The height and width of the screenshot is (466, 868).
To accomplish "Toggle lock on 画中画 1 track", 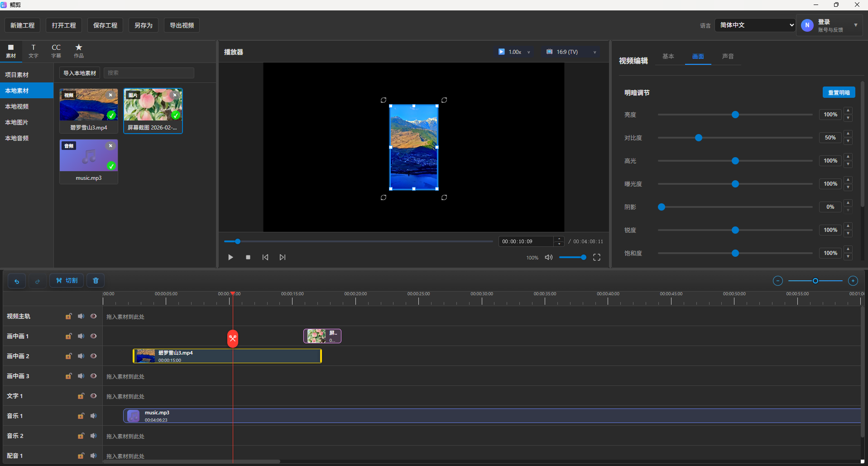I will click(x=68, y=336).
